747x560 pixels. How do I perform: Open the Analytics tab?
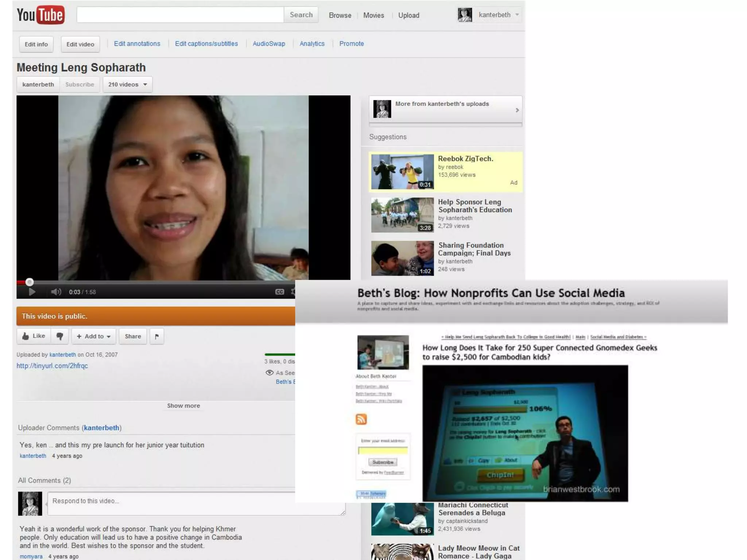click(312, 44)
